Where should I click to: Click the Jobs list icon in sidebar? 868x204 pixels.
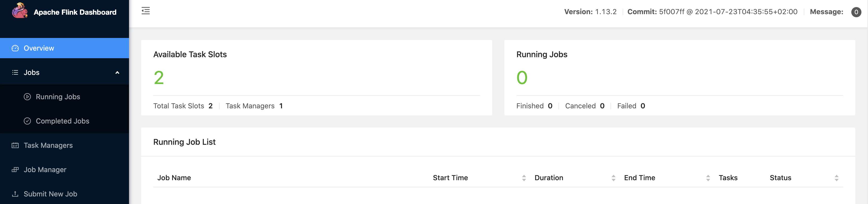point(15,72)
